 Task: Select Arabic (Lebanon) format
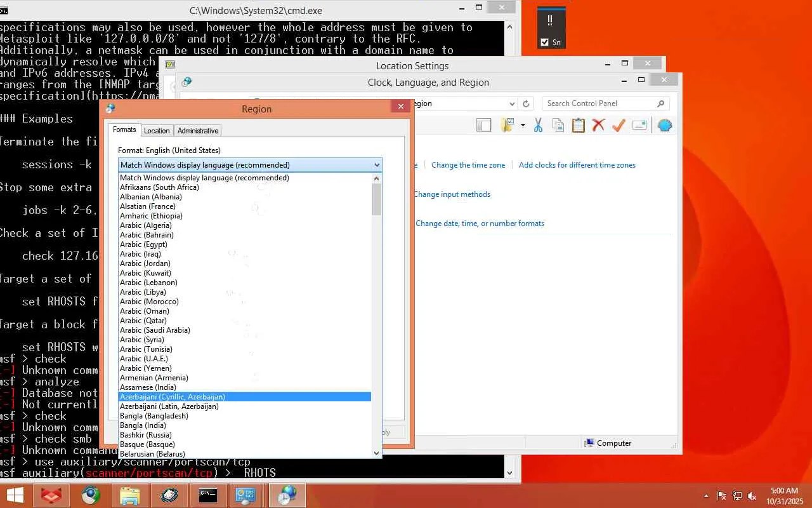click(245, 283)
